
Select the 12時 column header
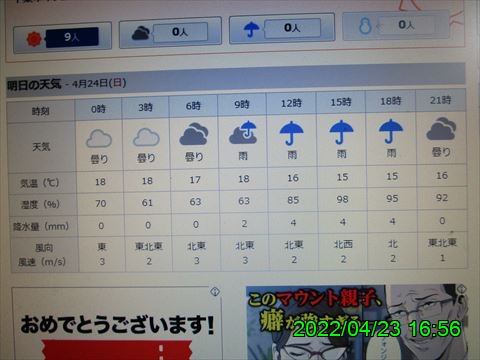(x=291, y=103)
